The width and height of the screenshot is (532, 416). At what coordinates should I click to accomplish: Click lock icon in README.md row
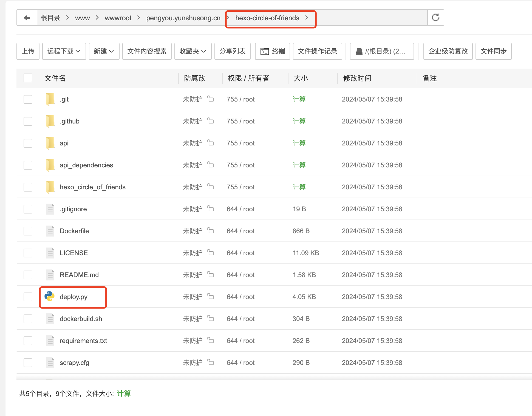[210, 274]
